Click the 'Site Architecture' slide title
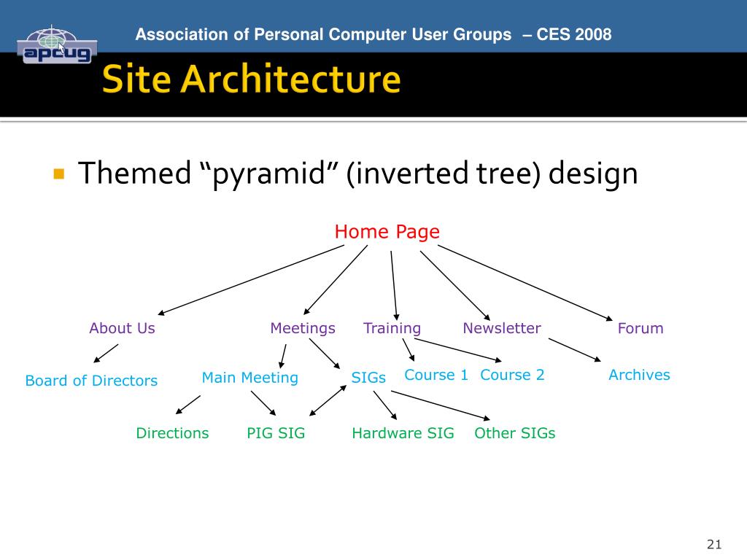Screen dimensions: 747x560 [251, 79]
